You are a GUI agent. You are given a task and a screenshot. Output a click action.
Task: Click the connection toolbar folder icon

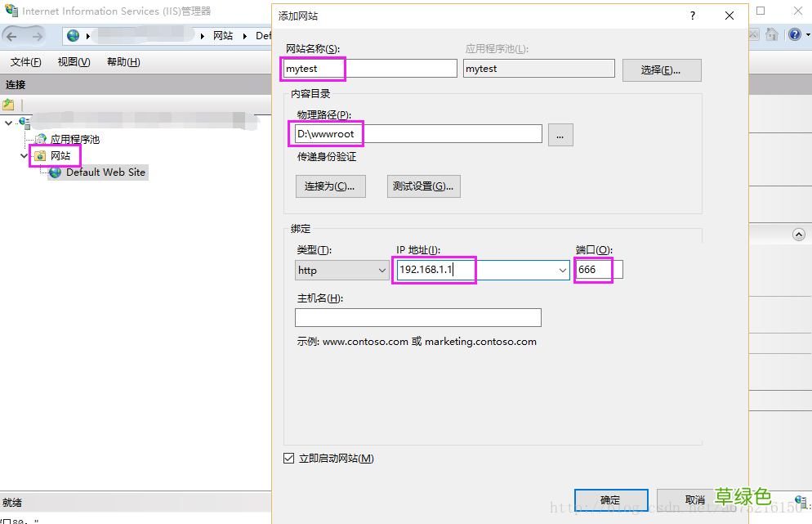pos(8,105)
